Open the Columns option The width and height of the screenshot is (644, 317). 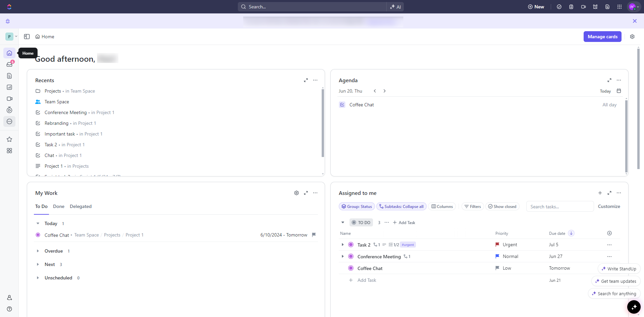[x=442, y=207]
